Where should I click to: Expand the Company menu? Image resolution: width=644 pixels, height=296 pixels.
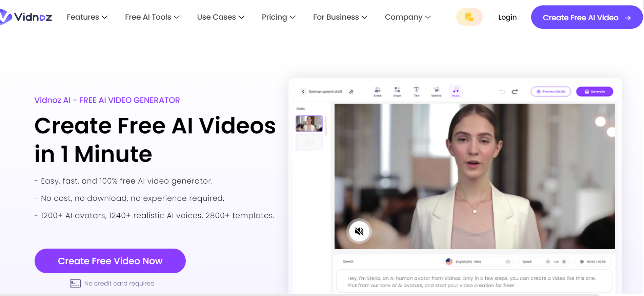point(408,17)
